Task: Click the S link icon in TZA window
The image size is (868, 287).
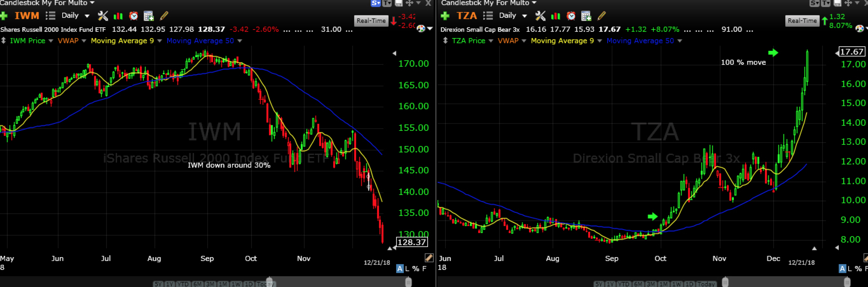Action: pyautogui.click(x=814, y=3)
